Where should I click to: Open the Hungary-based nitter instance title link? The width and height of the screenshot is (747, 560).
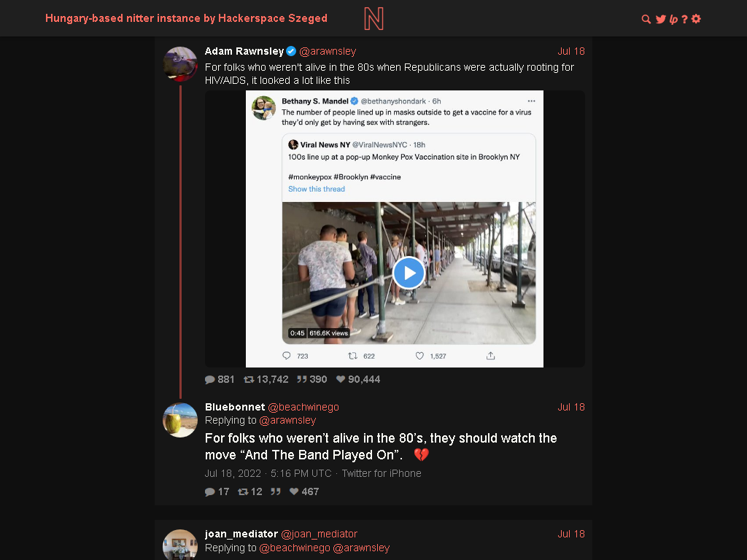186,18
